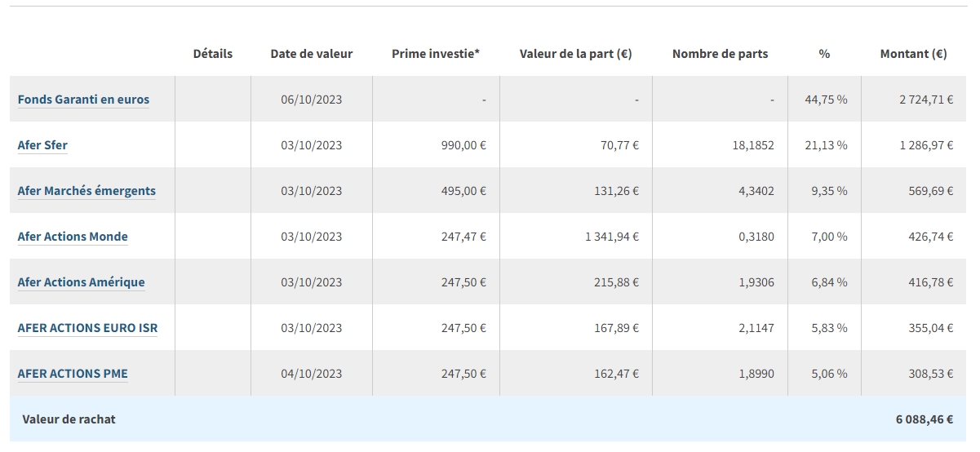This screenshot has width=980, height=452.
Task: Open the AFER ACTIONS PME link
Action: click(73, 374)
